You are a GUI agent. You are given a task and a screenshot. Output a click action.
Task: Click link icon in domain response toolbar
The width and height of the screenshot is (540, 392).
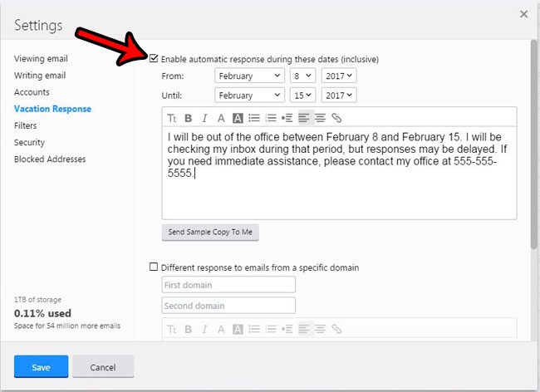click(336, 330)
